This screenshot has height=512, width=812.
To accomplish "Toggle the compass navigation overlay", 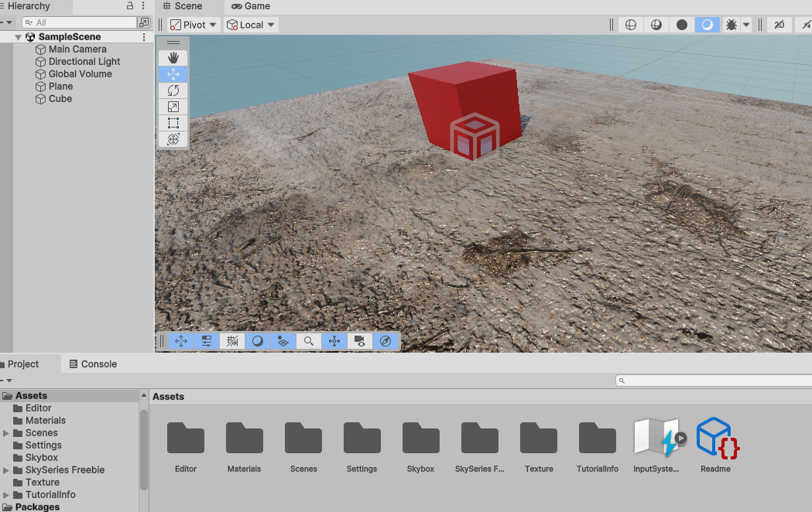I will point(385,341).
